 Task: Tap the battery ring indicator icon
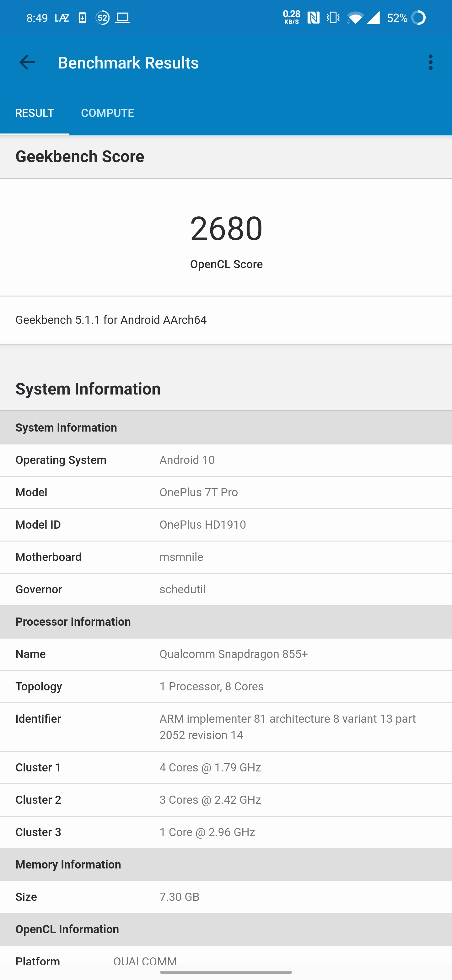click(x=418, y=18)
